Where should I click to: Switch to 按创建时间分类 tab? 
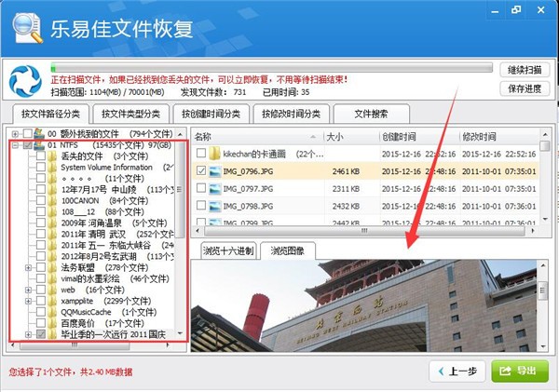[211, 114]
